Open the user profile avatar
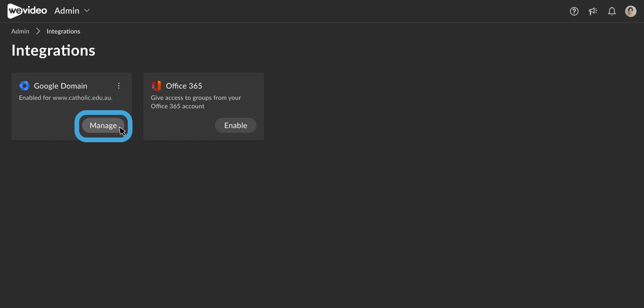 631,11
